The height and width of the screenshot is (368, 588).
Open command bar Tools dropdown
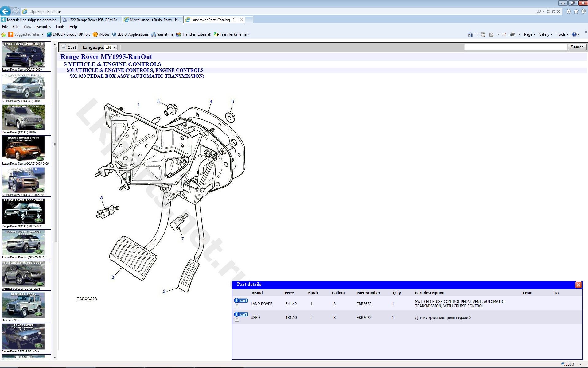(563, 34)
